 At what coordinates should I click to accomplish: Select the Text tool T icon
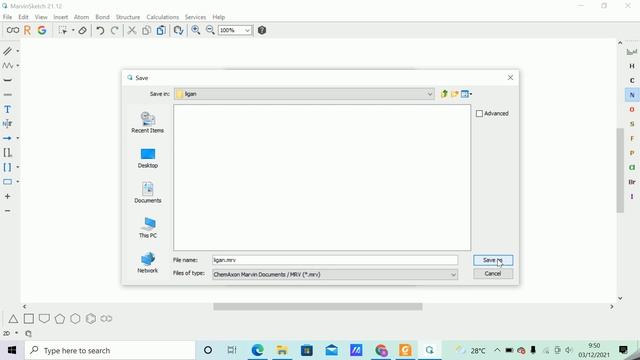coord(7,109)
